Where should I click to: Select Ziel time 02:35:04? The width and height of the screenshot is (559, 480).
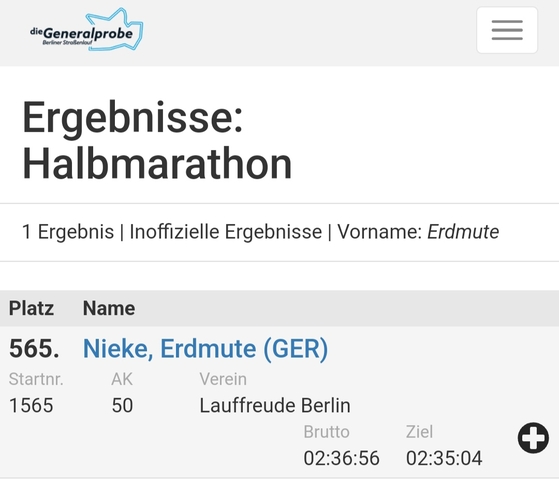[x=444, y=458]
